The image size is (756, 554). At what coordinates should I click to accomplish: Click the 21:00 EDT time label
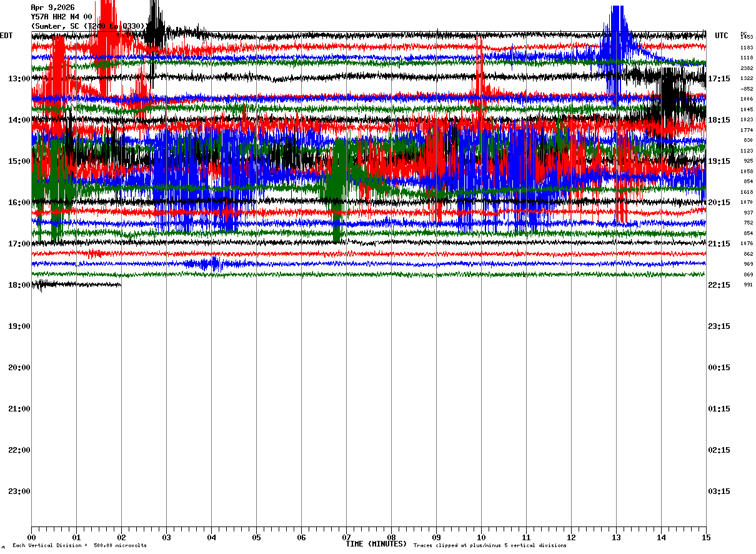[19, 409]
